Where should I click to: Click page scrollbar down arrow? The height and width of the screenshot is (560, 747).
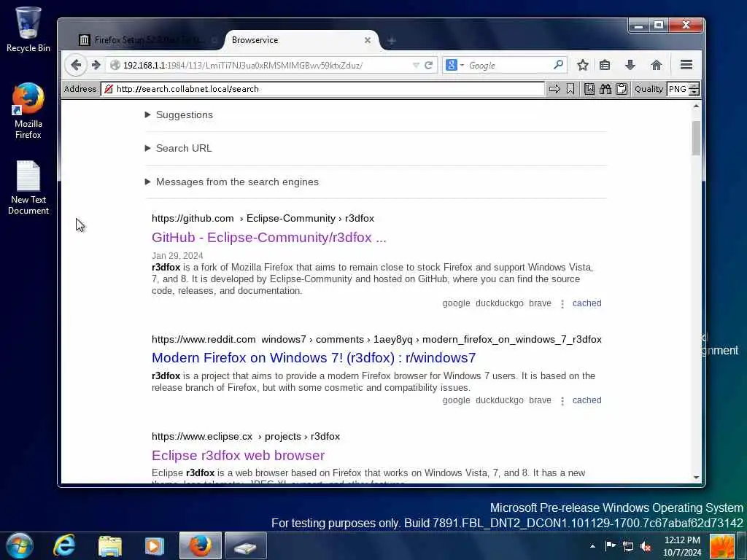(x=696, y=477)
